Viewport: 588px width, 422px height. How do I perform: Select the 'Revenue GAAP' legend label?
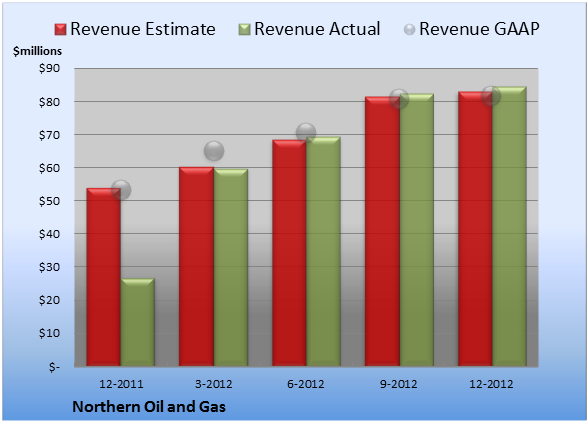(x=479, y=29)
